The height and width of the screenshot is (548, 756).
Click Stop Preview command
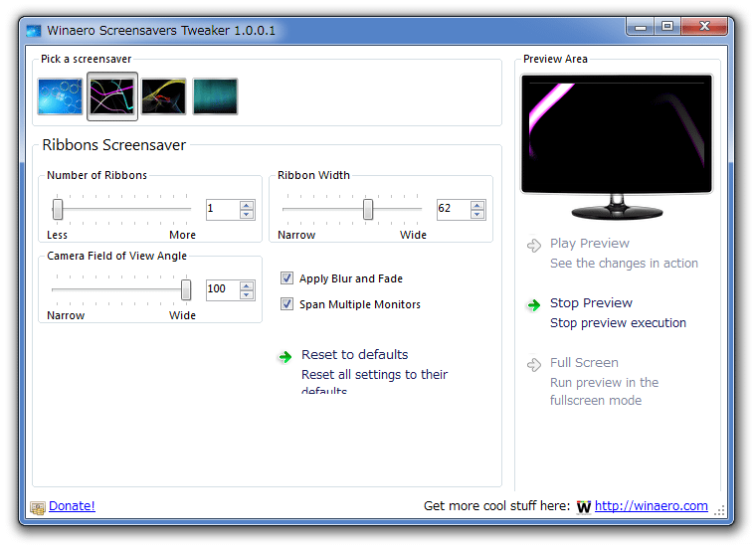[x=591, y=302]
